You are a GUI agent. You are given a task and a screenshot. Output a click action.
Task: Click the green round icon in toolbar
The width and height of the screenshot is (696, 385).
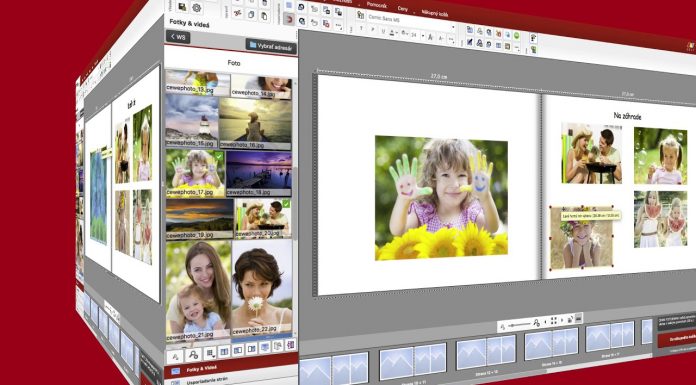pyautogui.click(x=516, y=36)
